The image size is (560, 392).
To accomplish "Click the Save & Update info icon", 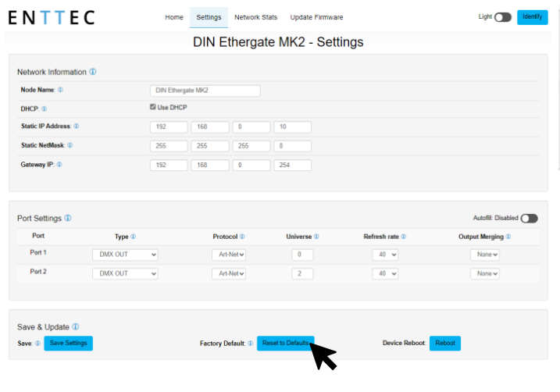I will [x=75, y=326].
